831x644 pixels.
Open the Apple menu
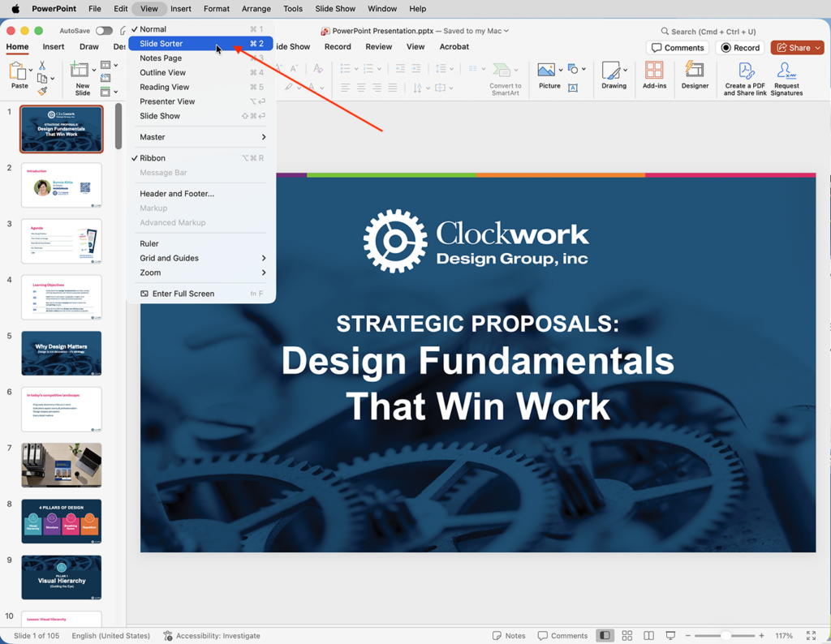click(15, 8)
